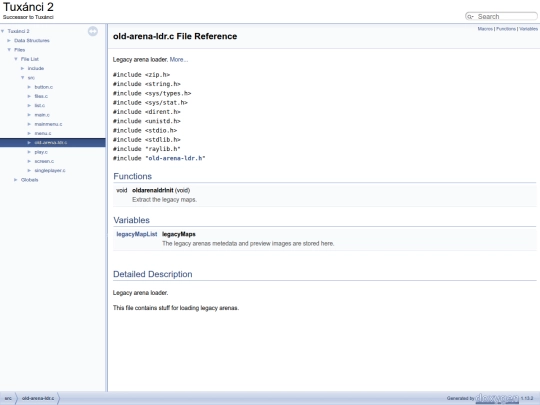Open singleplayer.c in the file tree

pyautogui.click(x=50, y=170)
